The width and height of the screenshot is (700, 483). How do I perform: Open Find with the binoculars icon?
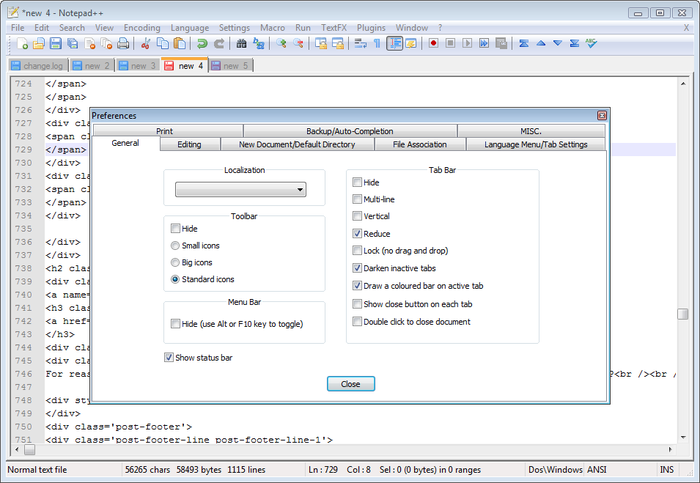pos(242,44)
